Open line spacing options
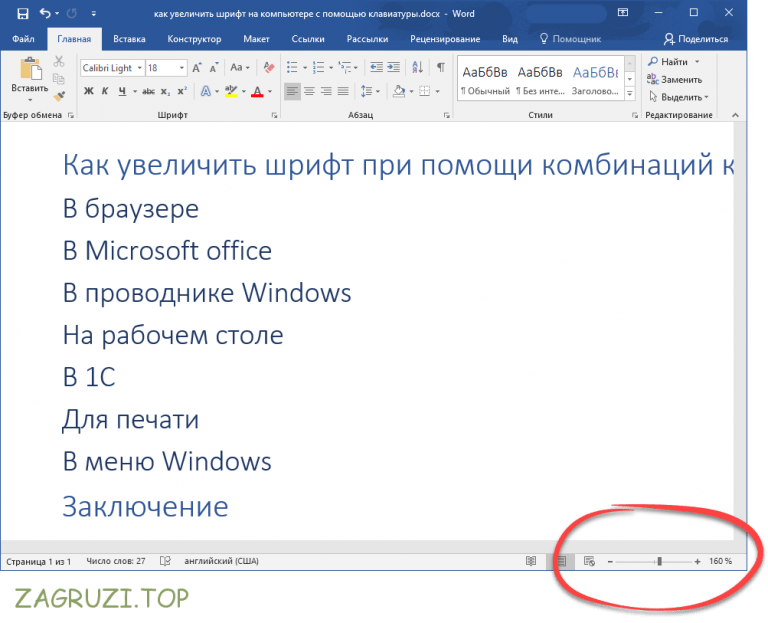Image resolution: width=768 pixels, height=623 pixels. 370,91
